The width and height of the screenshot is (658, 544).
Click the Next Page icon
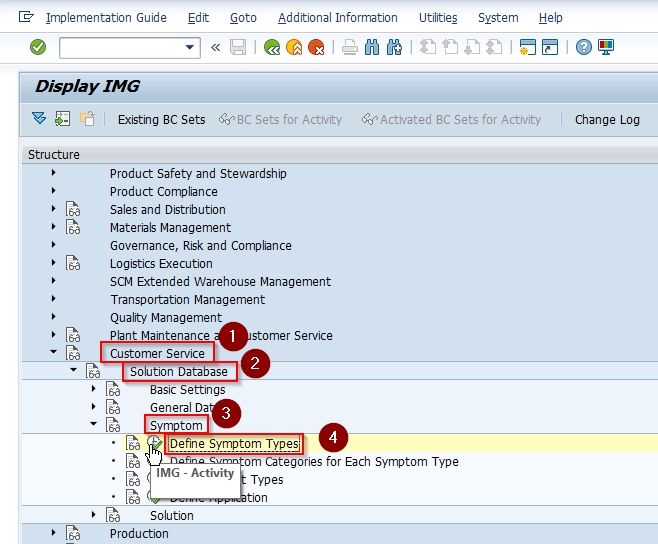pos(472,47)
